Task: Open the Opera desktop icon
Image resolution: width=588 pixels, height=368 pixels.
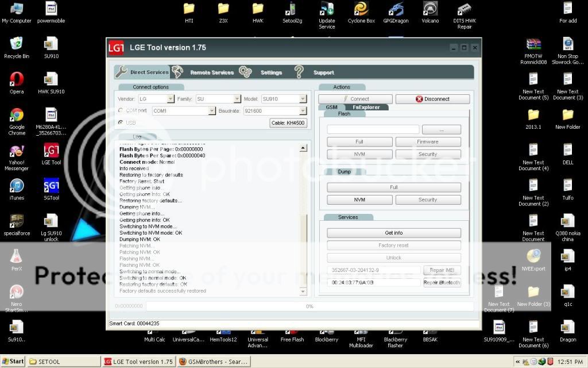Action: point(17,83)
